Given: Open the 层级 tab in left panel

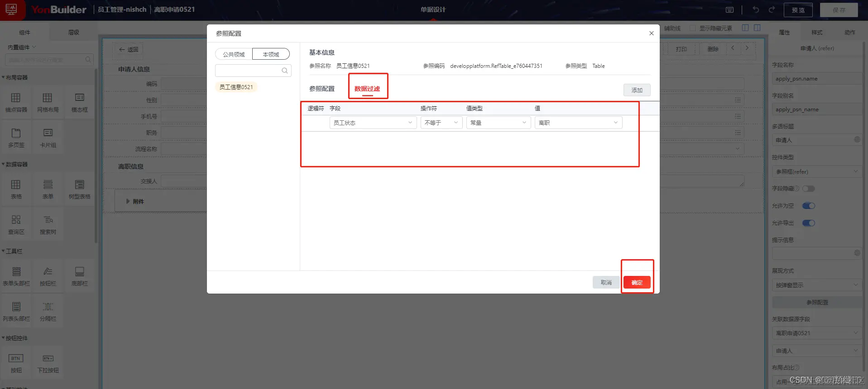Looking at the screenshot, I should point(73,33).
